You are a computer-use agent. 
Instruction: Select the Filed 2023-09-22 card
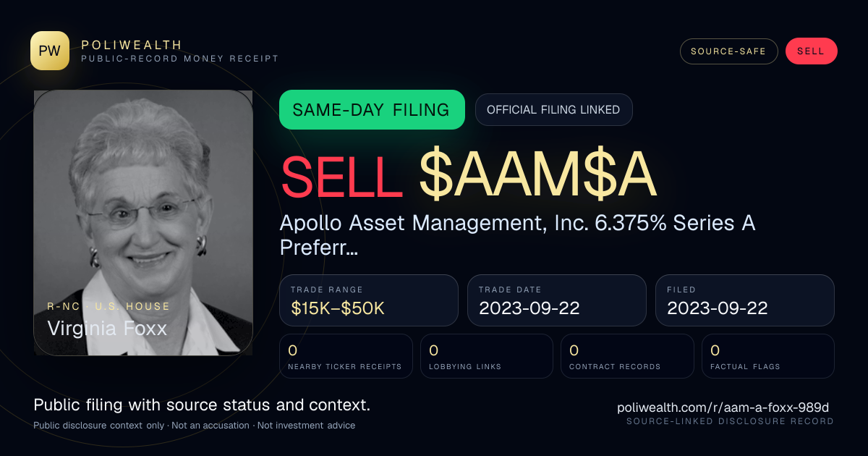(x=745, y=300)
